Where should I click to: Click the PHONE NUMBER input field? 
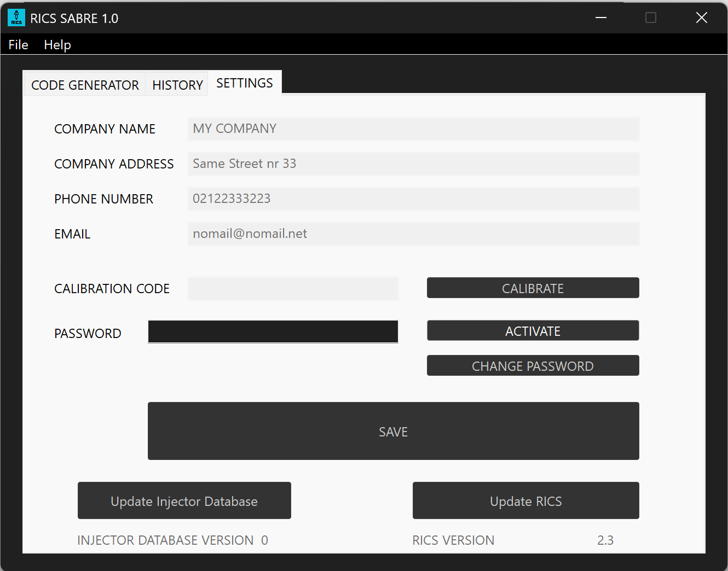point(414,199)
